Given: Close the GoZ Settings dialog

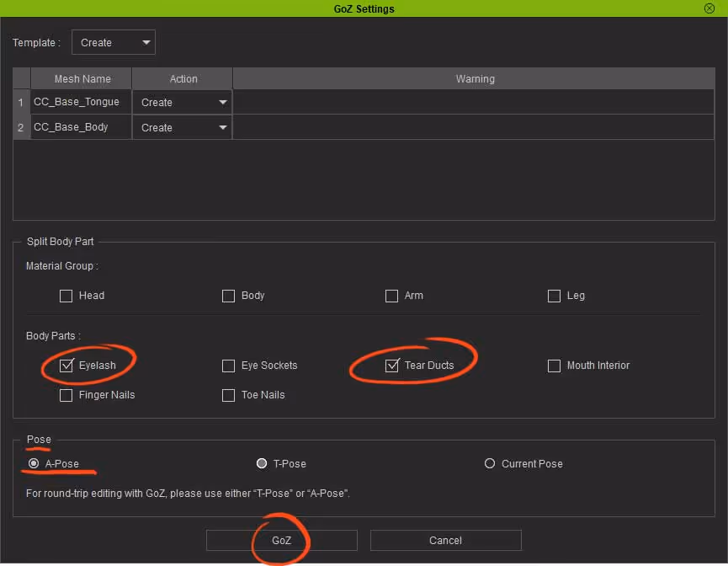Looking at the screenshot, I should point(709,8).
